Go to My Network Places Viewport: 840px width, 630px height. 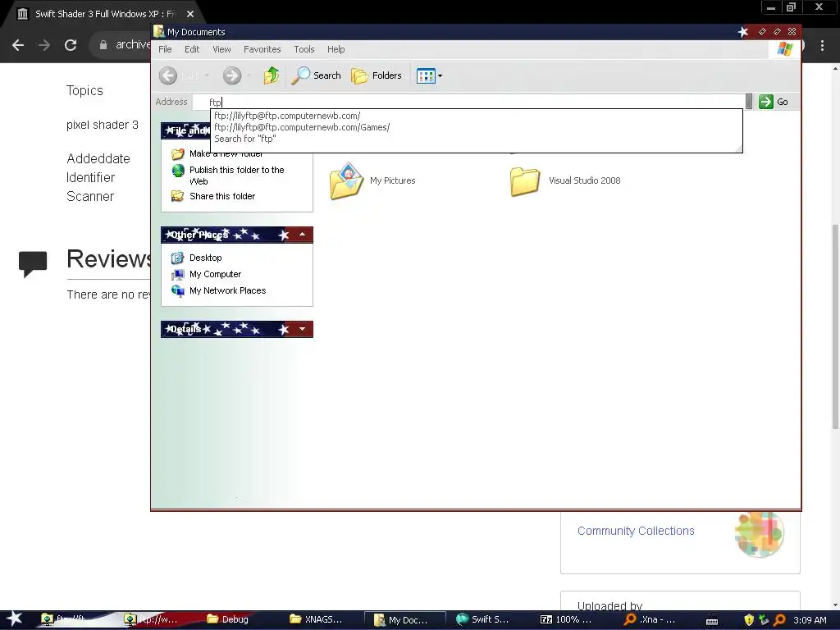pos(228,291)
